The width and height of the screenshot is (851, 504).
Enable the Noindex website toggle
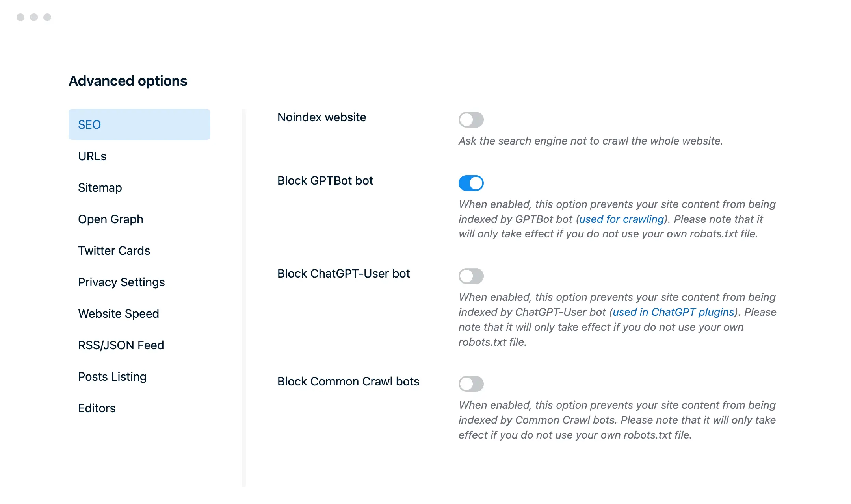click(x=471, y=120)
